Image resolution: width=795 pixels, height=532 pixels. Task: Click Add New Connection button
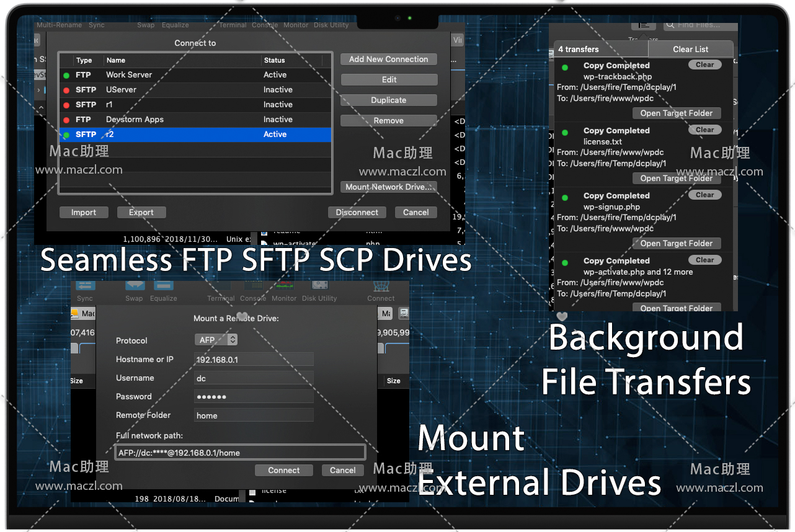(389, 60)
